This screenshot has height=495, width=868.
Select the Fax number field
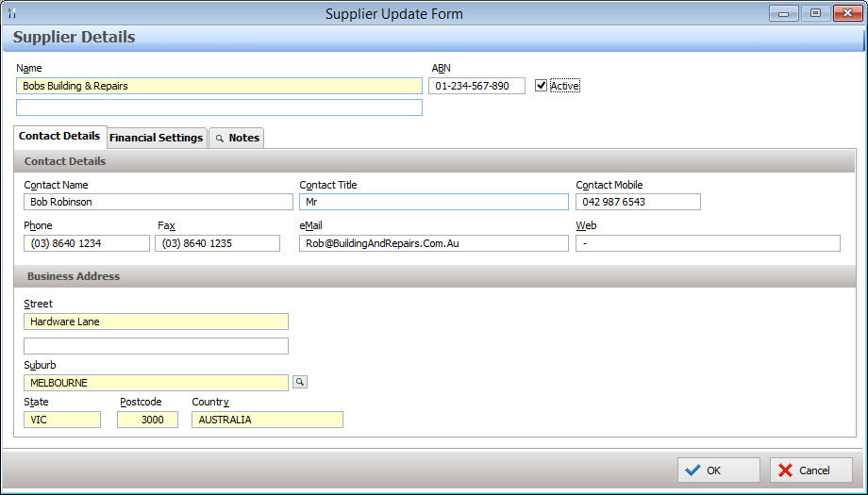coord(218,243)
